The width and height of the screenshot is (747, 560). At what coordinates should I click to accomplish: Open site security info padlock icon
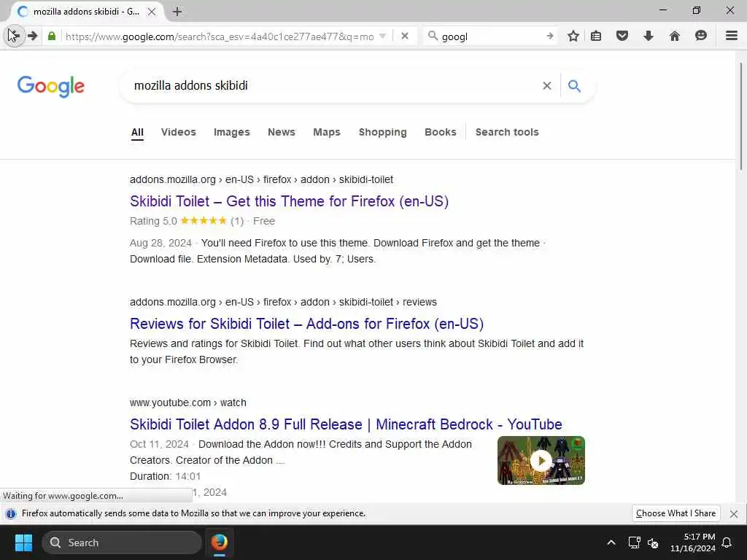[x=52, y=36]
